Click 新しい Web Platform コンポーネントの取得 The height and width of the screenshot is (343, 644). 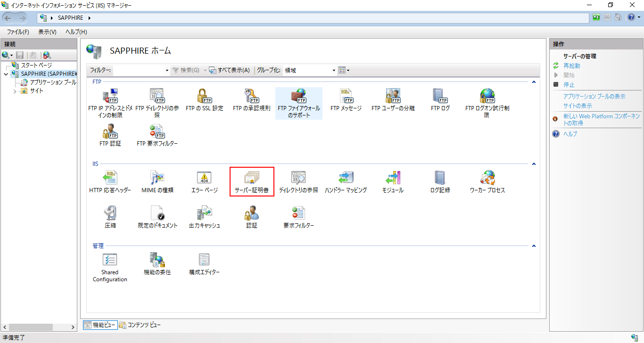[602, 120]
